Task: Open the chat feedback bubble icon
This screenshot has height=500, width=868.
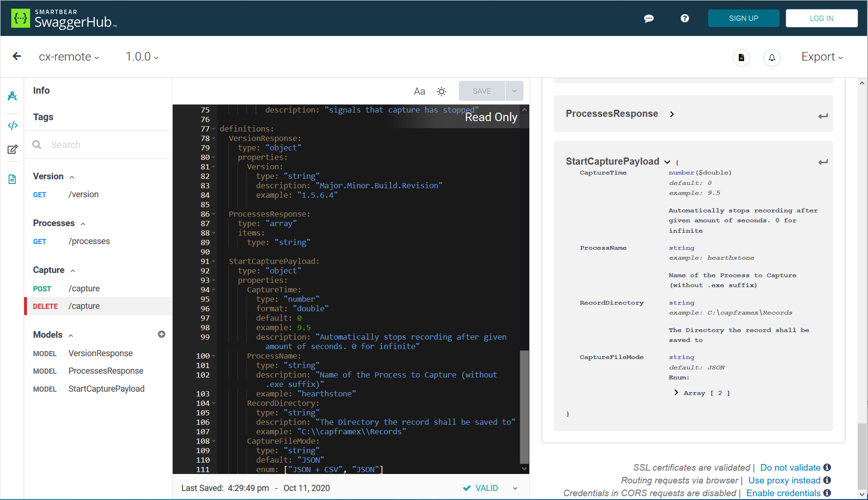Action: point(649,18)
